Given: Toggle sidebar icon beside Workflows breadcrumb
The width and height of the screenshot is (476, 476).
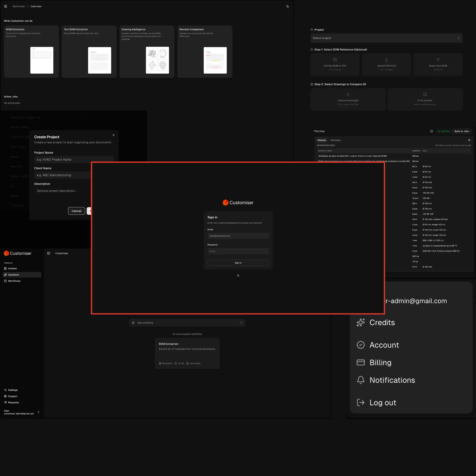Looking at the screenshot, I should tap(6, 6).
